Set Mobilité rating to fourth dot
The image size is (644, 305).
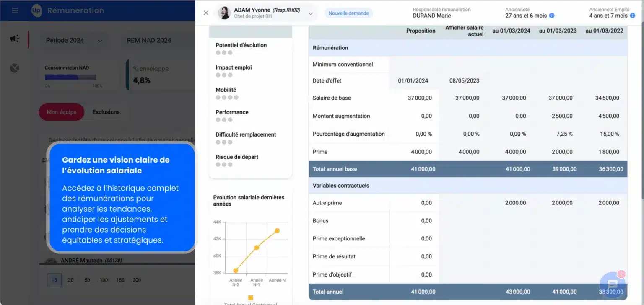[x=236, y=98]
